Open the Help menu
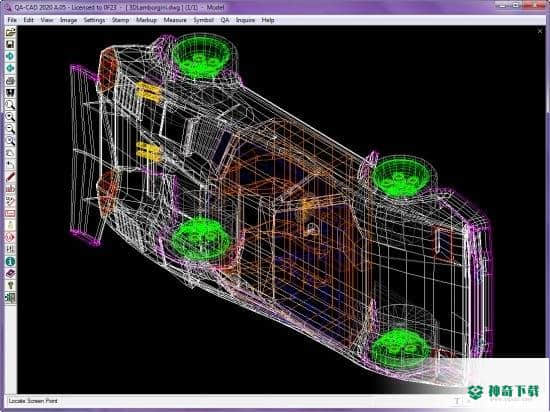550x412 pixels. tap(268, 20)
